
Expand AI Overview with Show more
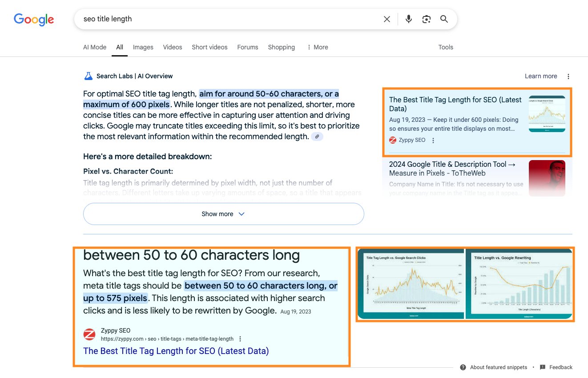pos(224,214)
